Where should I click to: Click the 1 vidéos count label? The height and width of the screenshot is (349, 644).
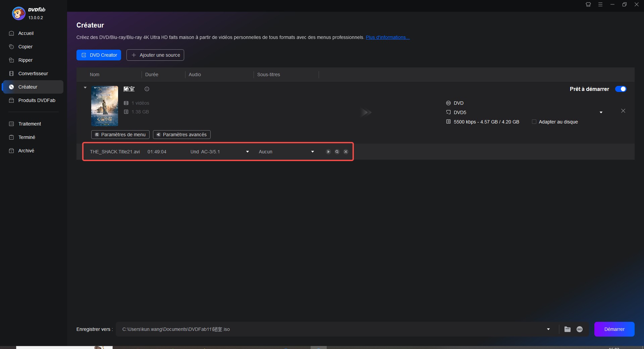(x=140, y=103)
